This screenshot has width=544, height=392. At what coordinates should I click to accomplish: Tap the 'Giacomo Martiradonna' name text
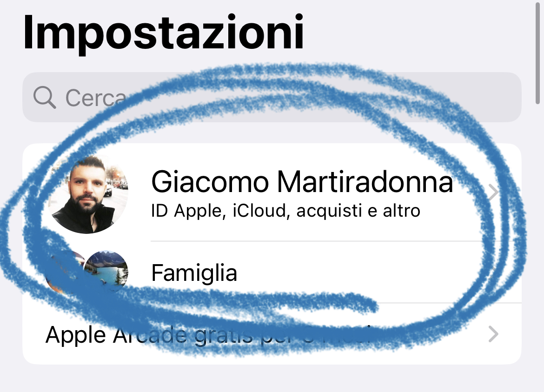click(302, 182)
